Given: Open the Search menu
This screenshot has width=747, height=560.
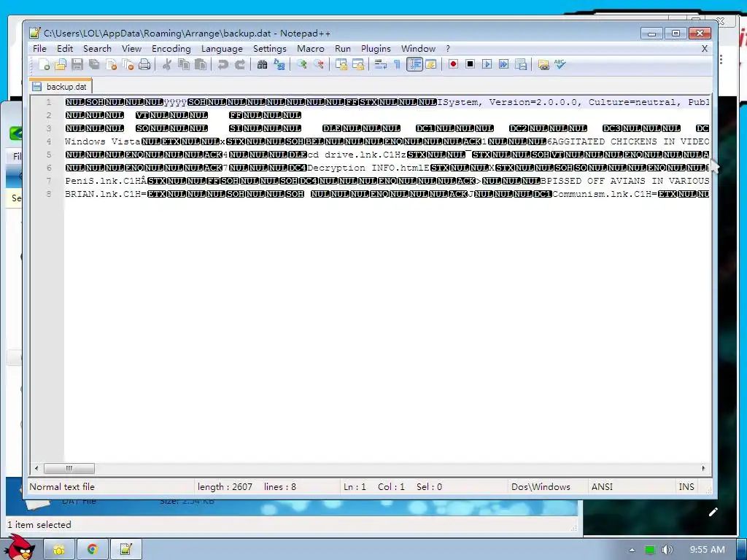Looking at the screenshot, I should pyautogui.click(x=97, y=49).
